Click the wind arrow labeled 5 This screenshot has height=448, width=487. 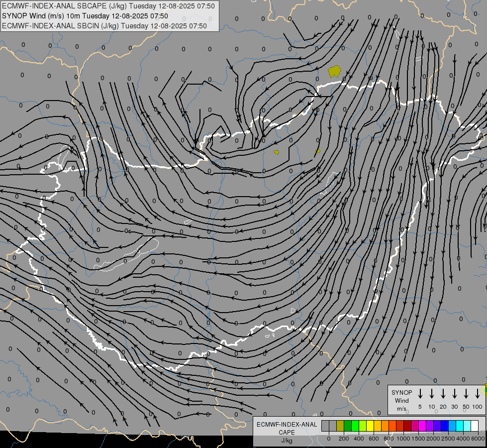(420, 394)
